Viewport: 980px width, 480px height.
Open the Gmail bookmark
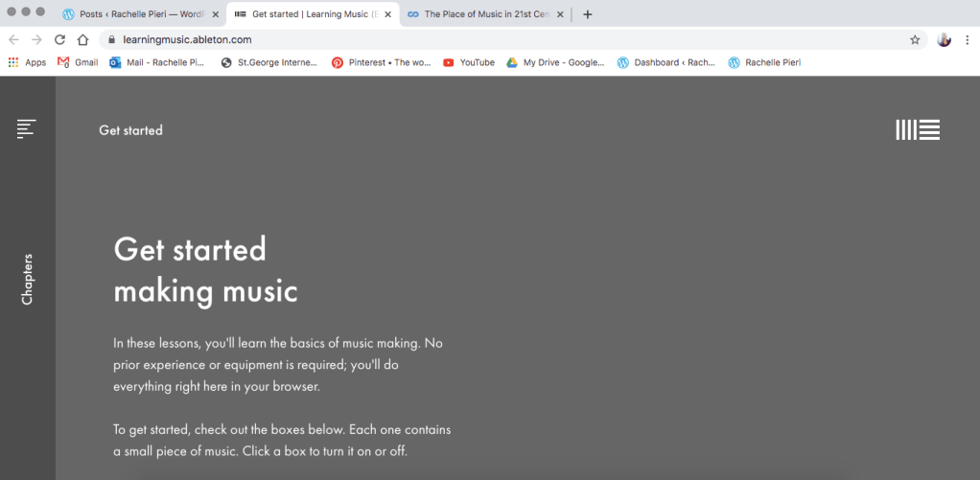78,62
